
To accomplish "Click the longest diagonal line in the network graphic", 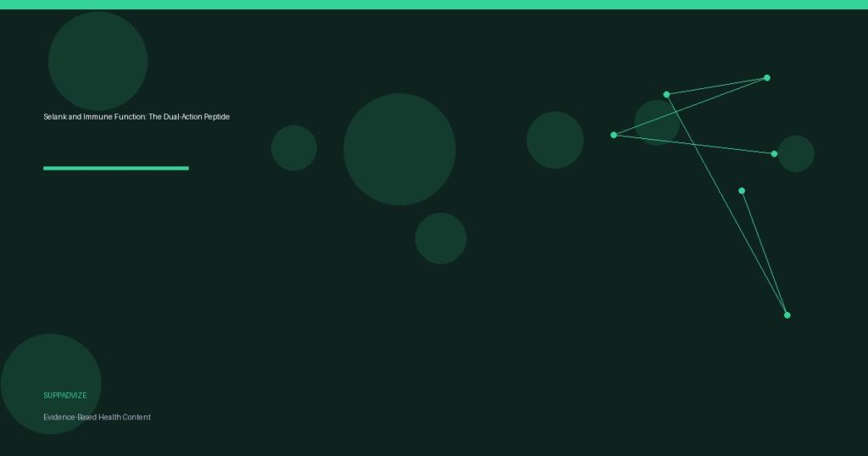I will point(726,204).
